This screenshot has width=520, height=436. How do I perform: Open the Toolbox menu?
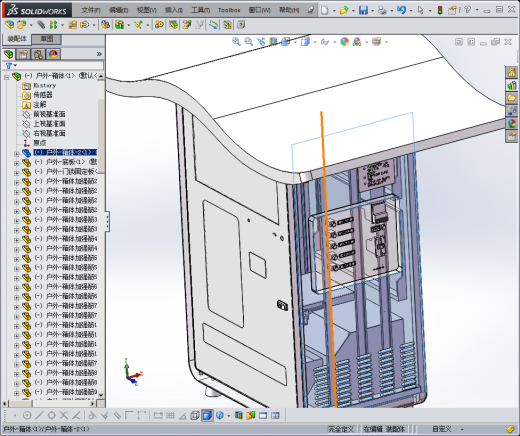[229, 10]
